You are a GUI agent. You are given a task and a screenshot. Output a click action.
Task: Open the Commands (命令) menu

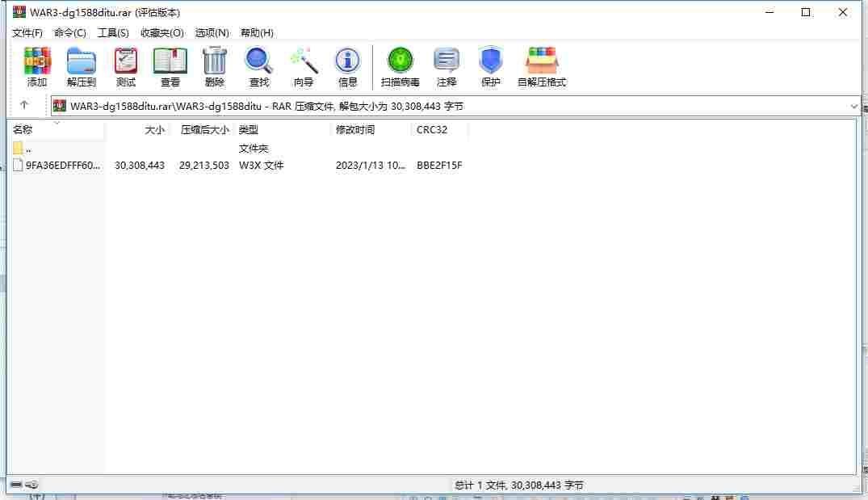point(69,32)
